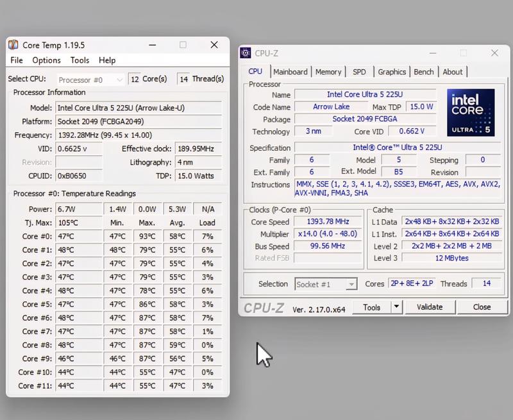Viewport: 513px width, 420px height.
Task: Open the Tools button dropdown arrow in CPU-Z
Action: 396,307
